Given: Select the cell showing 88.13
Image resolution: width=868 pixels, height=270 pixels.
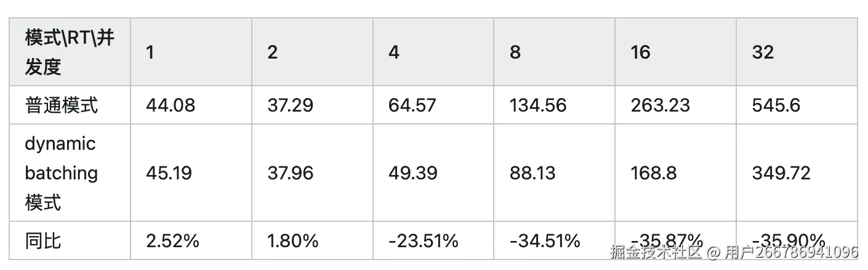Looking at the screenshot, I should point(532,173).
